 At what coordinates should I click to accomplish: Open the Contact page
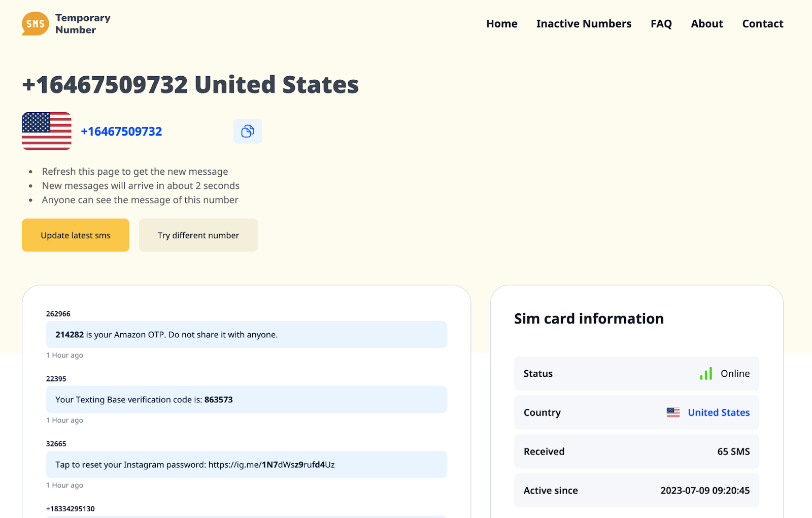(x=763, y=24)
